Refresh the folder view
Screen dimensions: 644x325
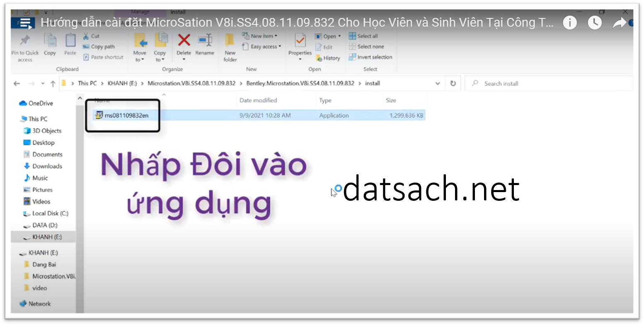coord(453,84)
